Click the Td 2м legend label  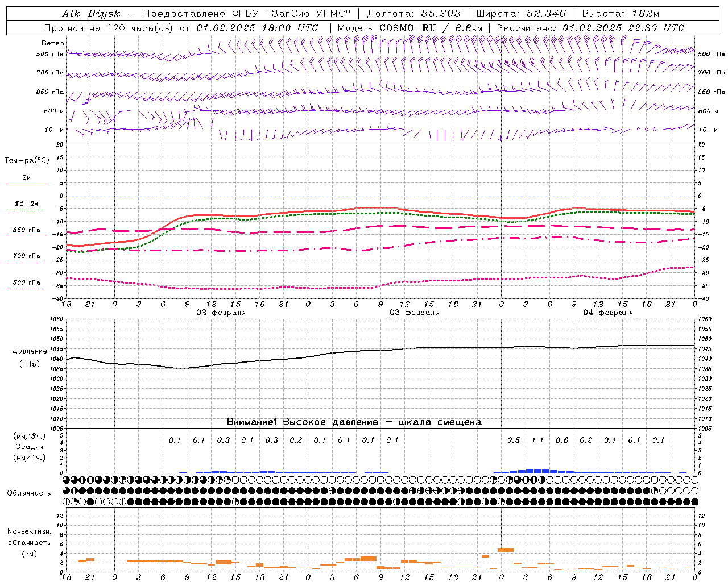tap(26, 203)
